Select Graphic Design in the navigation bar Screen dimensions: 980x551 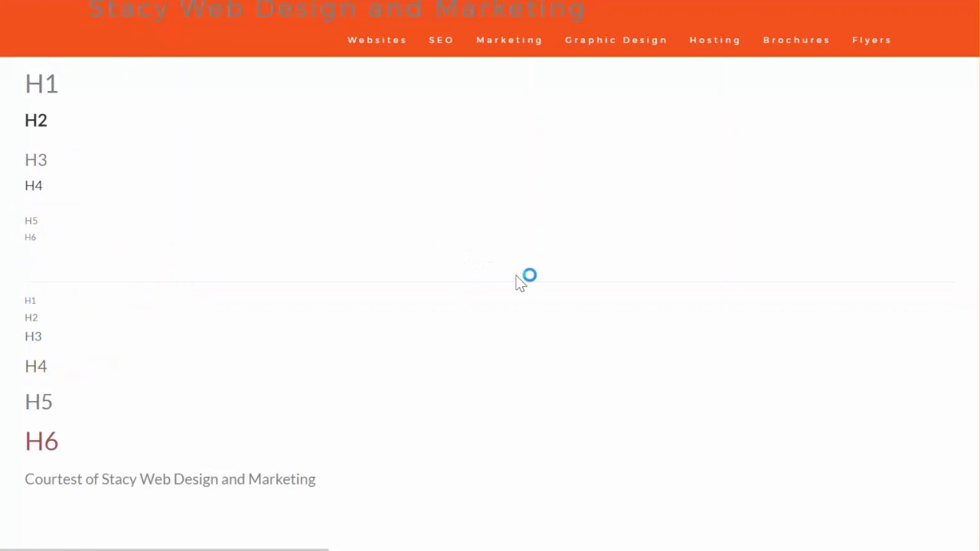point(616,40)
